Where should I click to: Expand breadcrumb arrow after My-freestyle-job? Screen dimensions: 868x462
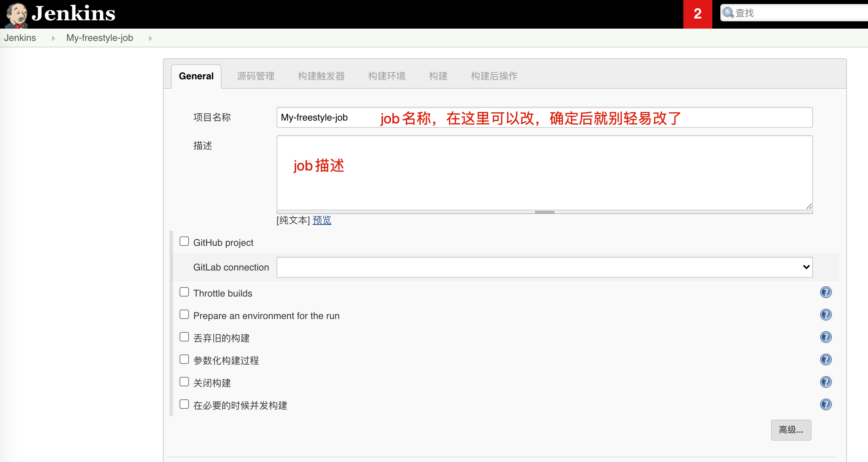point(150,38)
